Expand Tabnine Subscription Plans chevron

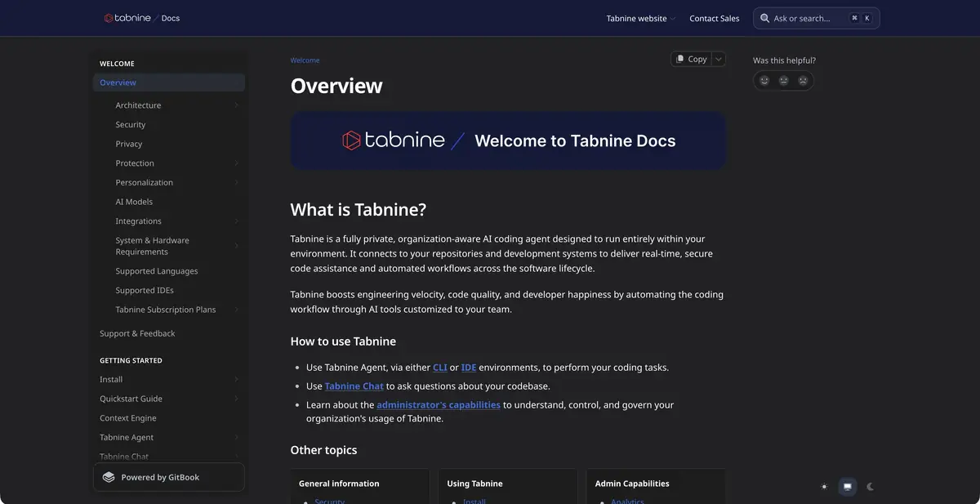236,310
